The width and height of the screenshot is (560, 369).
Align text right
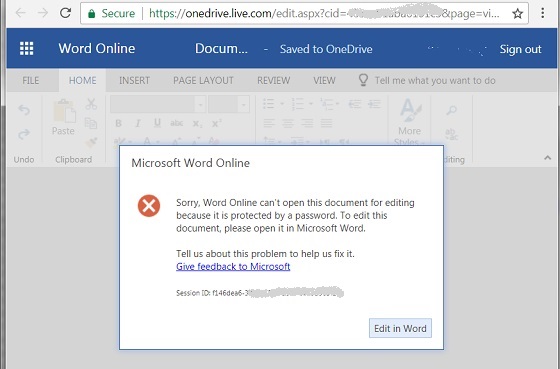[x=307, y=124]
